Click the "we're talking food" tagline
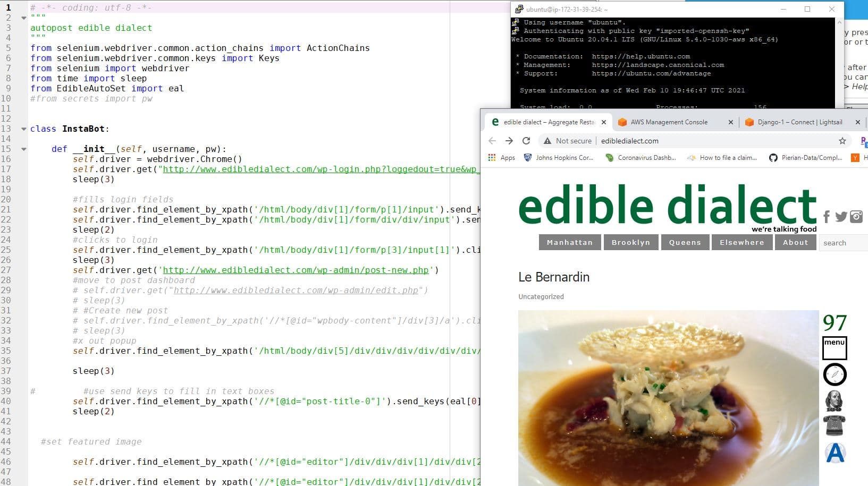Viewport: 868px width, 486px height. (x=784, y=229)
